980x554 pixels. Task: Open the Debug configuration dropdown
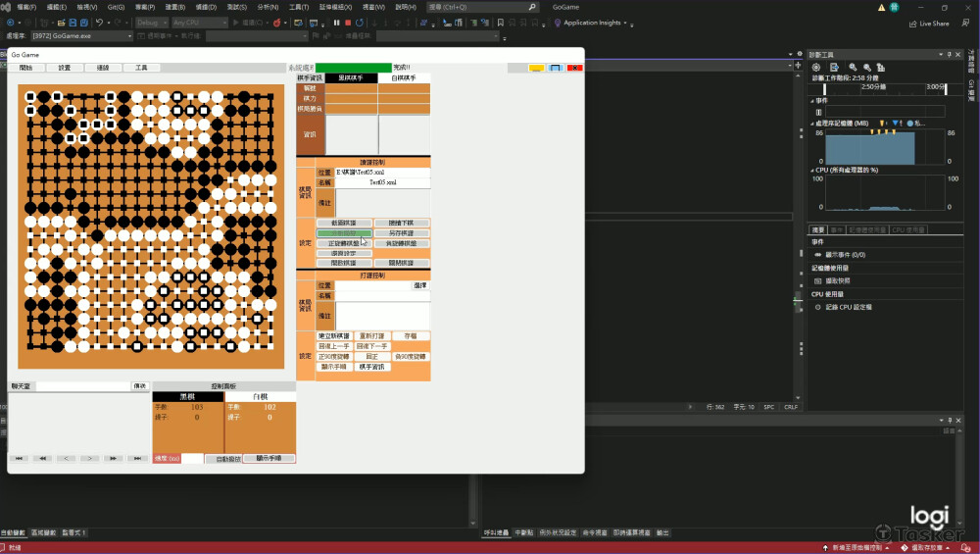150,23
